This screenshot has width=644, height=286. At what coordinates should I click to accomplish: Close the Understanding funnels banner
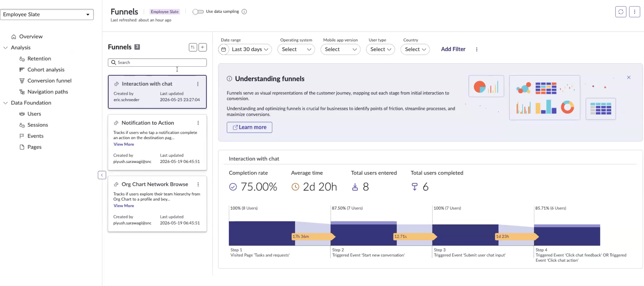tap(628, 77)
